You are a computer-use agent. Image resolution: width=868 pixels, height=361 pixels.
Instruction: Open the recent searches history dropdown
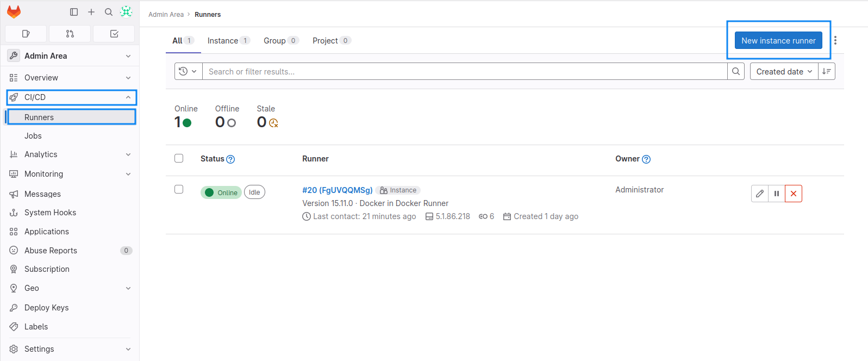(188, 71)
